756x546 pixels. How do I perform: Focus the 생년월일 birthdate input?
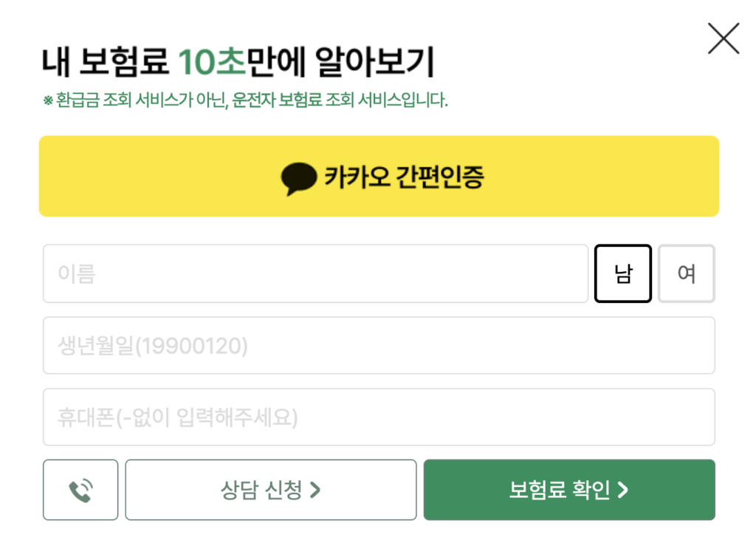click(378, 345)
